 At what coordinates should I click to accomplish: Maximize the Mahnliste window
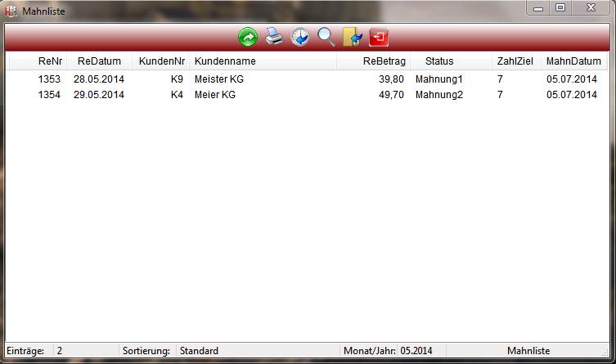[x=560, y=8]
